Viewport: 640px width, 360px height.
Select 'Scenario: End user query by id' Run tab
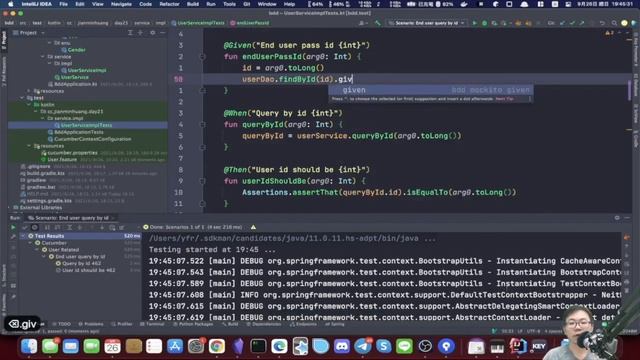tap(71, 218)
